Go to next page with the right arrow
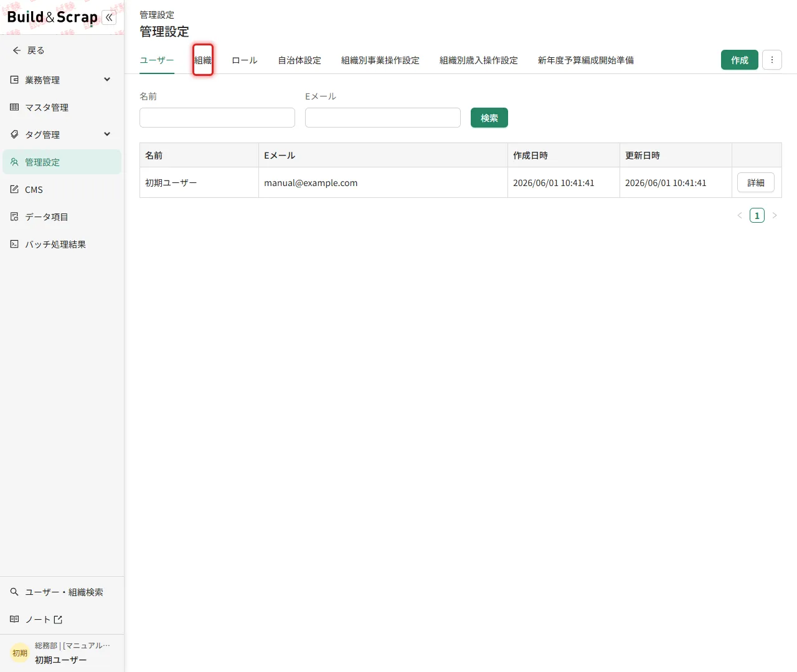Screen dimensions: 797x672 coord(775,215)
